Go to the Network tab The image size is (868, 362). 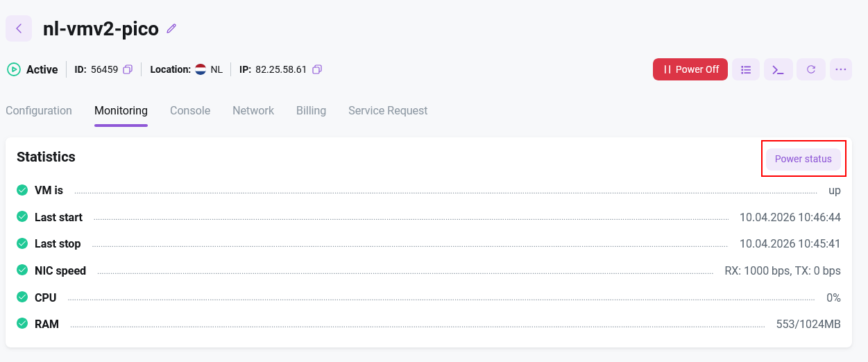(x=253, y=110)
